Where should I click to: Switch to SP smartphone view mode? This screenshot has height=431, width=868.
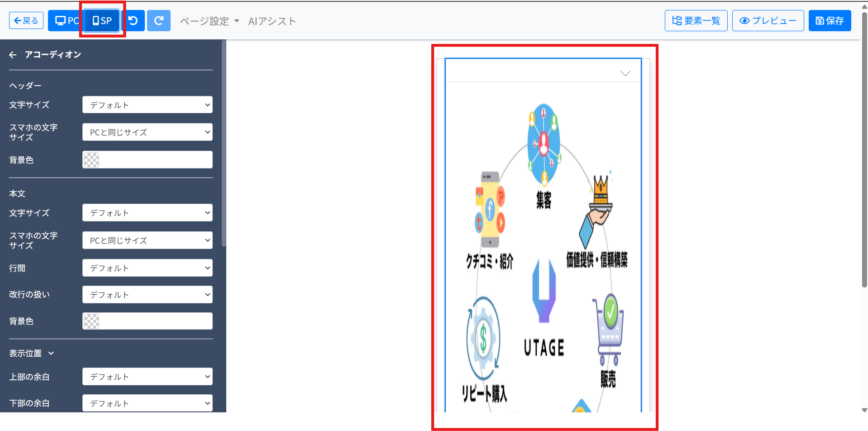[x=102, y=20]
